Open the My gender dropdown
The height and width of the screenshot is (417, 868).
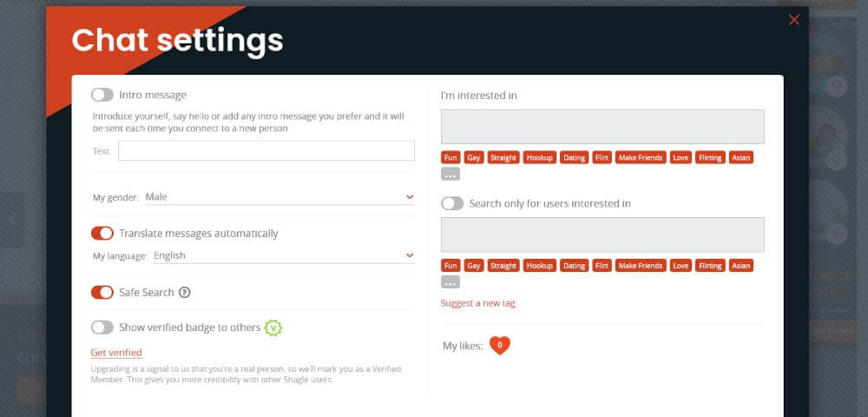click(279, 196)
